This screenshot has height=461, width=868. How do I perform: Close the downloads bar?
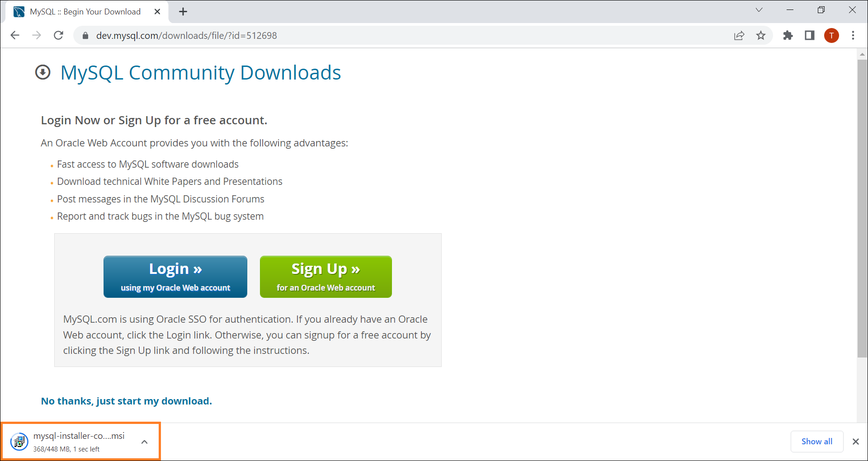click(x=856, y=442)
